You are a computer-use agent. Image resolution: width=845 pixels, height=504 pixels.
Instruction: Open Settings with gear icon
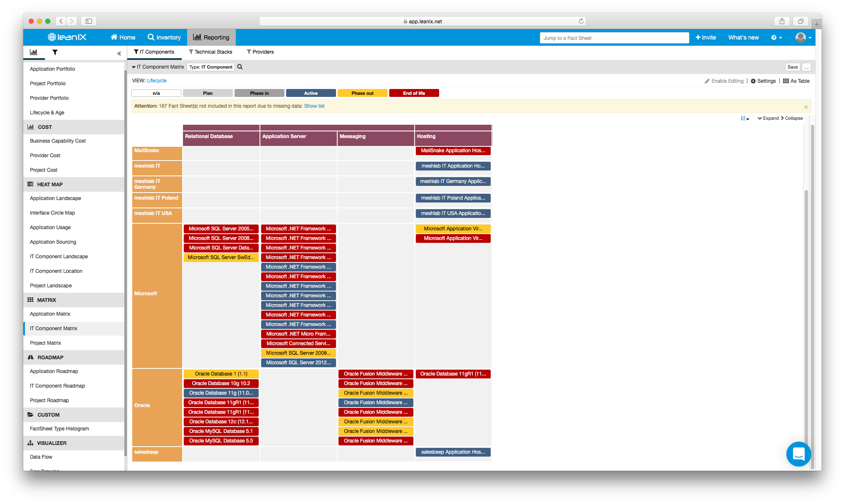tap(763, 81)
